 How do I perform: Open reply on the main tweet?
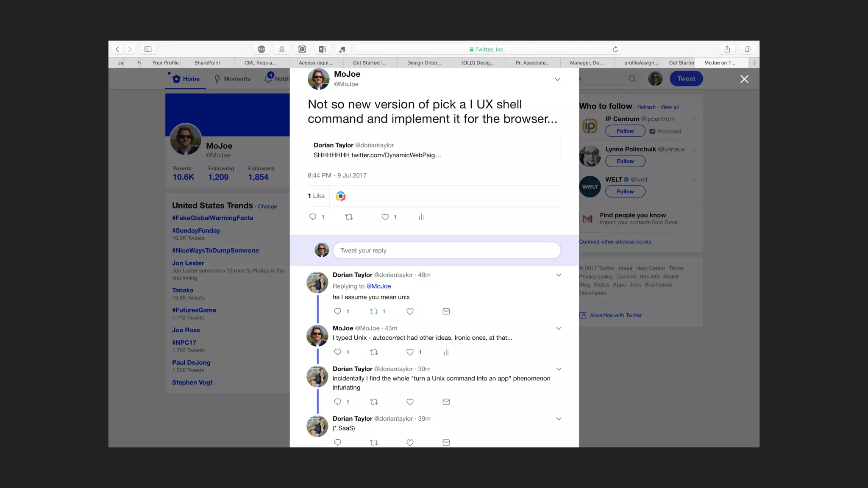coord(313,217)
